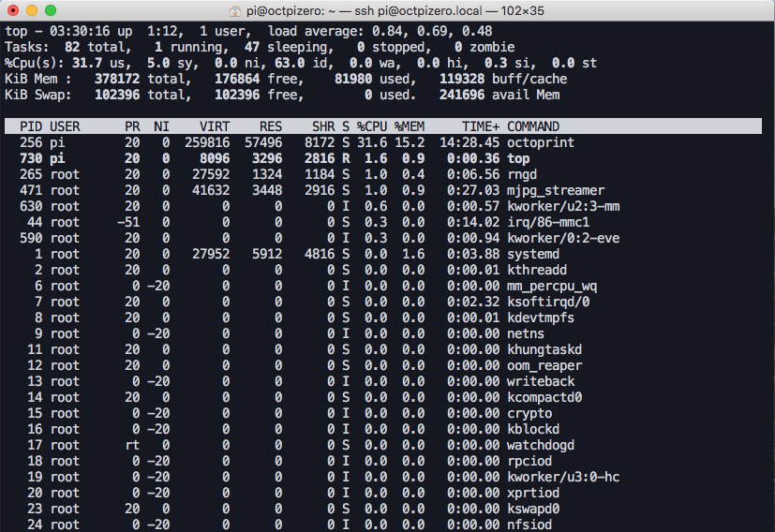The width and height of the screenshot is (775, 532).
Task: Select the netns process command
Action: click(526, 333)
